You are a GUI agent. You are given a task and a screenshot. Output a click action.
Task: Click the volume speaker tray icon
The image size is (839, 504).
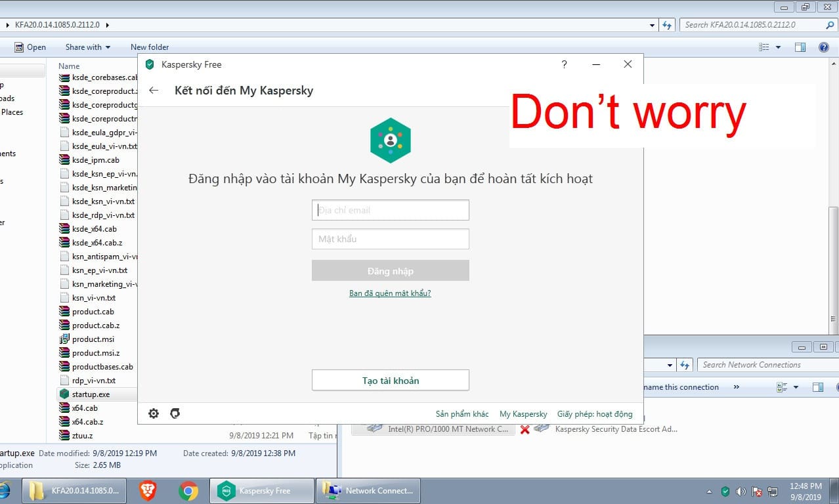[741, 491]
